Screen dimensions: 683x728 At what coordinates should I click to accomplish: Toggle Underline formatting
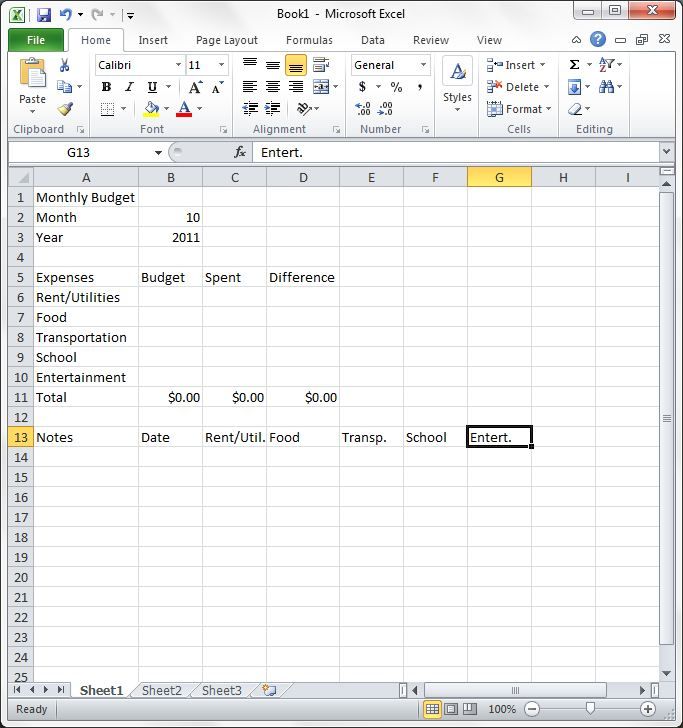(x=152, y=87)
